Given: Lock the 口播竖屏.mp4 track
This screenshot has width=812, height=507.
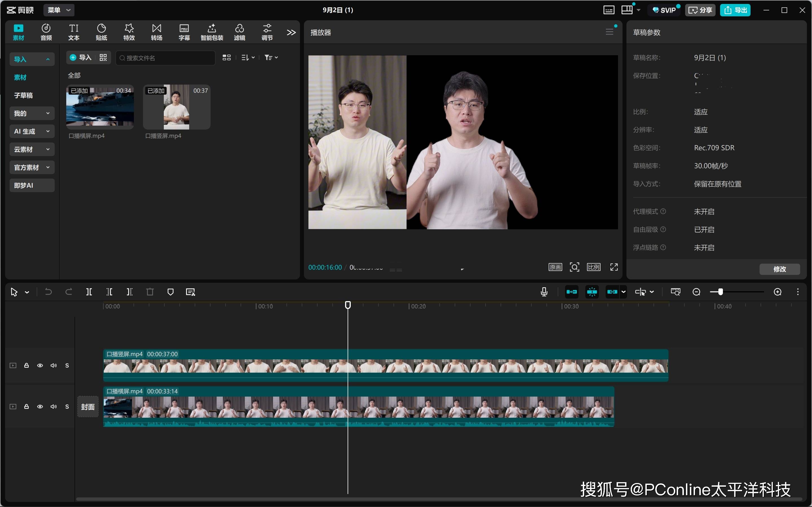Looking at the screenshot, I should tap(27, 366).
